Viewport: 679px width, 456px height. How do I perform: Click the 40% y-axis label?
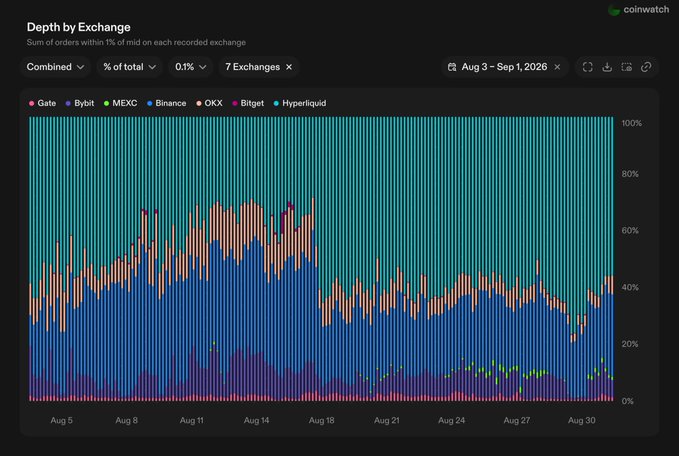[630, 288]
